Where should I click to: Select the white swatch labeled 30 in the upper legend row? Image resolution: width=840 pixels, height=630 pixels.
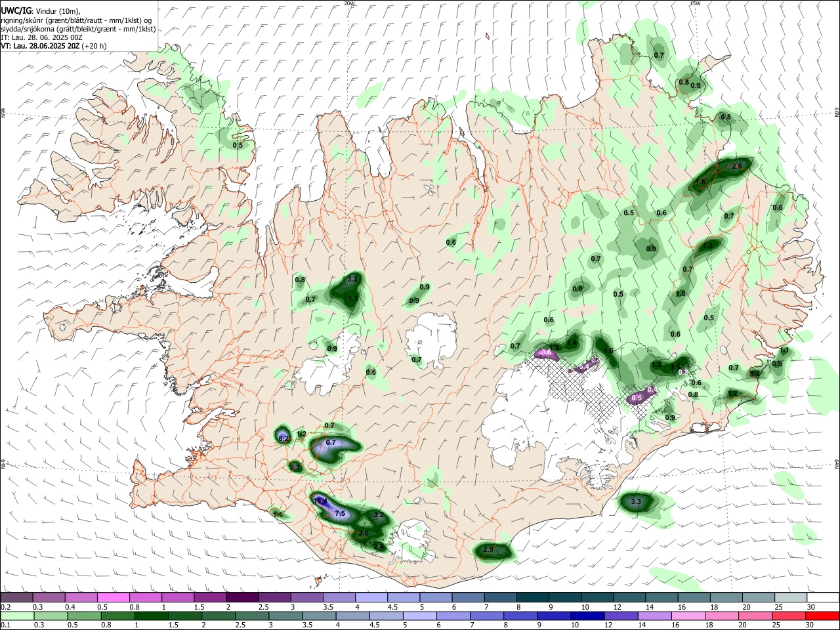[823, 598]
